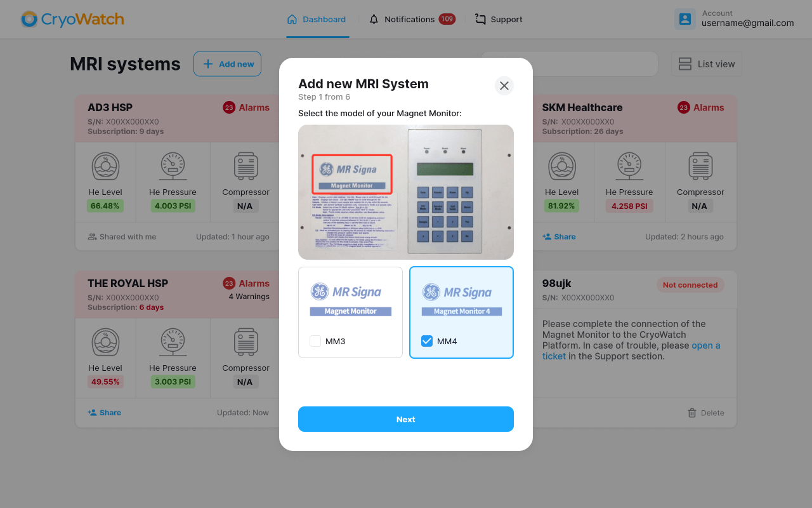Select the MM3 Magnet Monitor card
The image size is (812, 508).
(x=350, y=312)
